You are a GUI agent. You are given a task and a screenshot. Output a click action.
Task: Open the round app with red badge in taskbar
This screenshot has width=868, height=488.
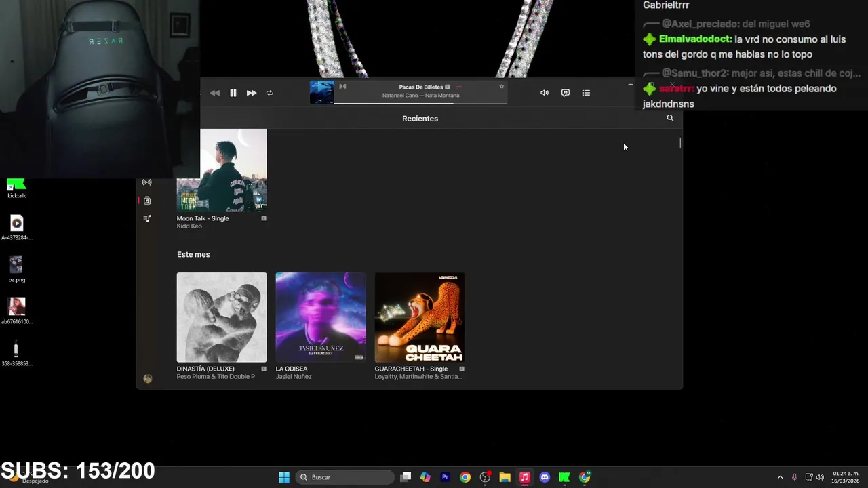tap(485, 477)
